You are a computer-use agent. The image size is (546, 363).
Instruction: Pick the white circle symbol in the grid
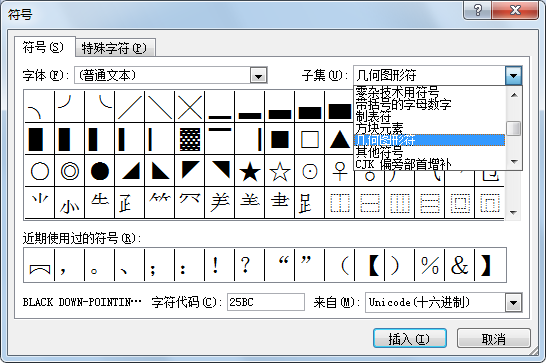tap(40, 171)
